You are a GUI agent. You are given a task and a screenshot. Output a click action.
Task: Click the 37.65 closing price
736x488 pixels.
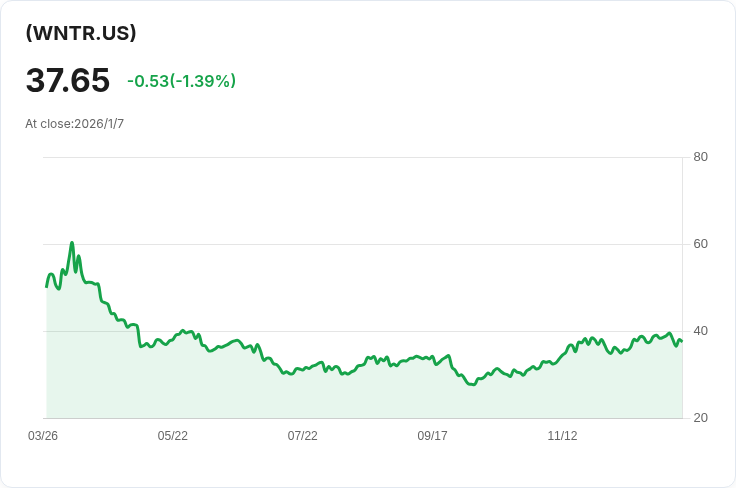(x=68, y=80)
